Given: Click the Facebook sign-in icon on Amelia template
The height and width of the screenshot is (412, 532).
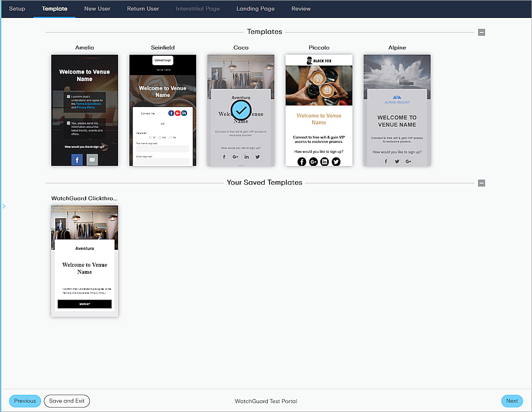Looking at the screenshot, I should click(77, 159).
